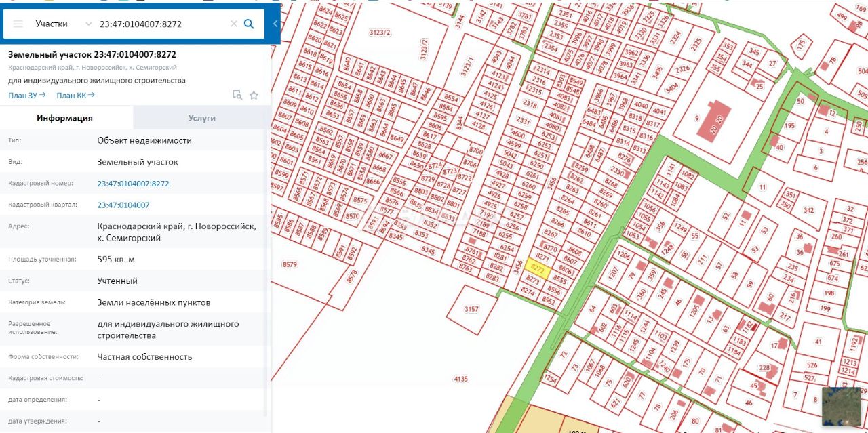Select parcel 228 on the map
Screen dimensions: 868x433
point(764,368)
